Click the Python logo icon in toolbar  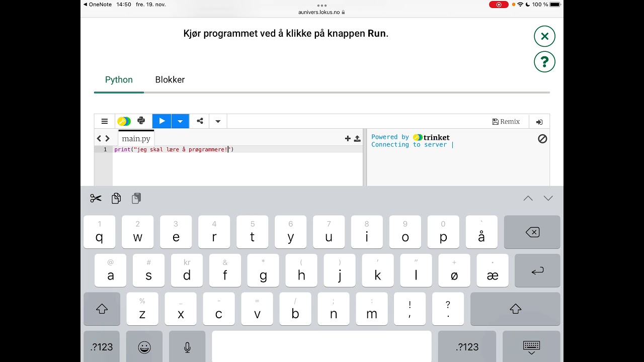click(x=141, y=121)
